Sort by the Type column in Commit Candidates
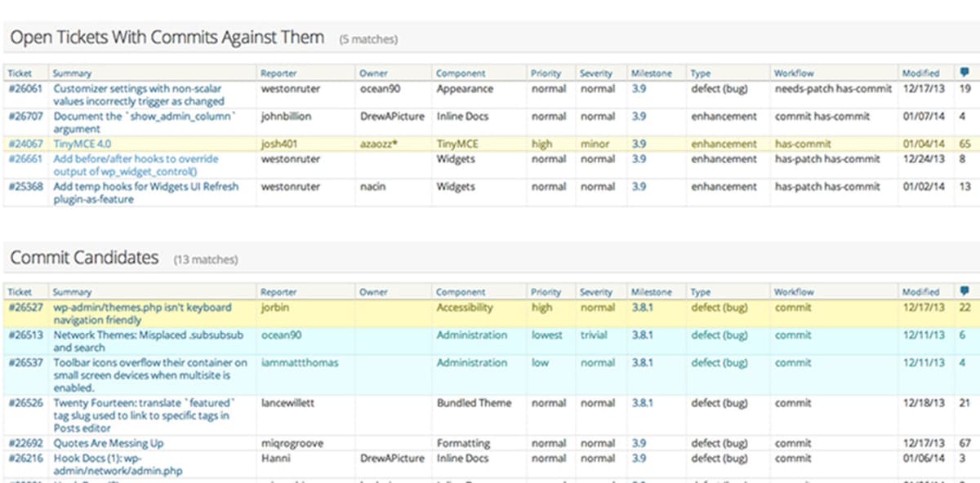980x483 pixels. [x=699, y=291]
